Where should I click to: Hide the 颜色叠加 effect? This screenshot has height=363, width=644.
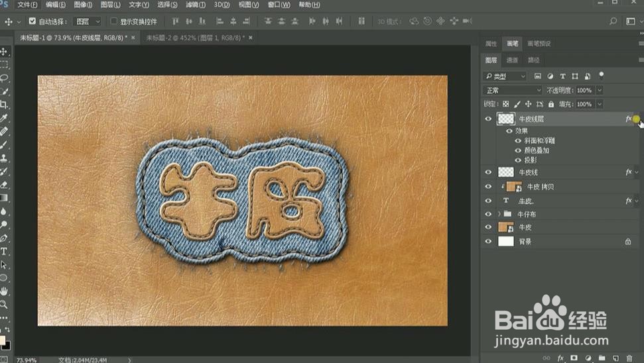pyautogui.click(x=518, y=150)
